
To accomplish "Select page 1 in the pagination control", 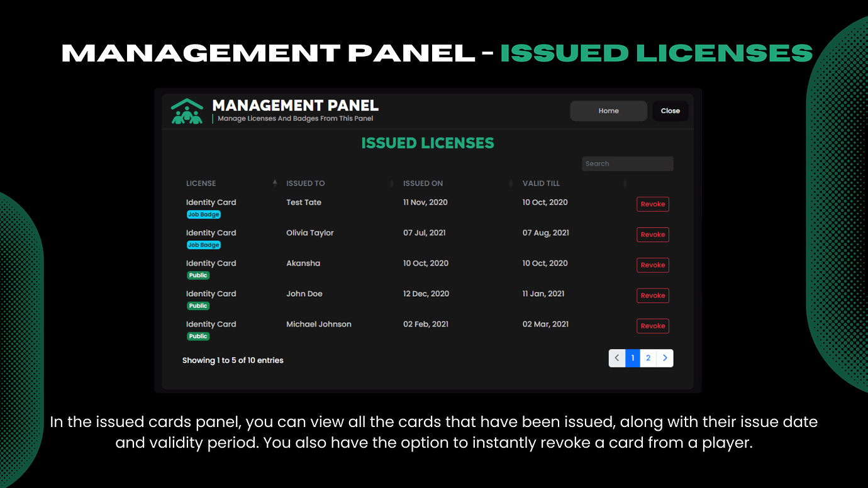I will coord(632,358).
